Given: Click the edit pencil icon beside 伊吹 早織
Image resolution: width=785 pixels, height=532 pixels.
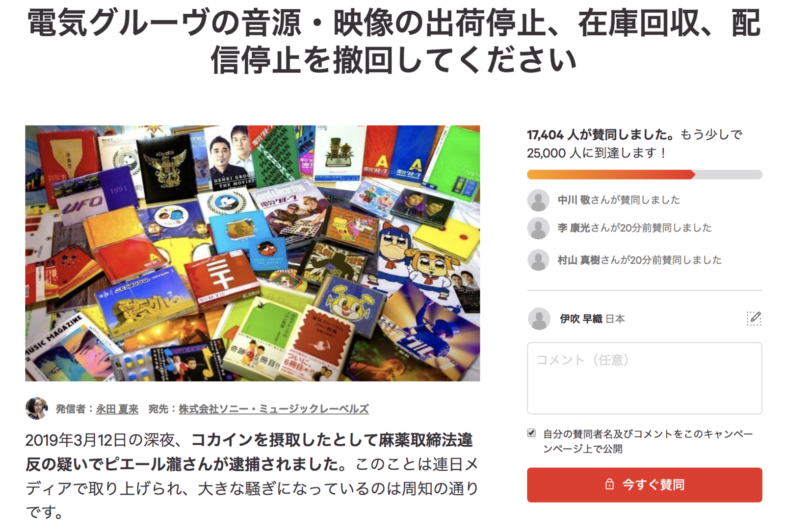Looking at the screenshot, I should click(754, 318).
